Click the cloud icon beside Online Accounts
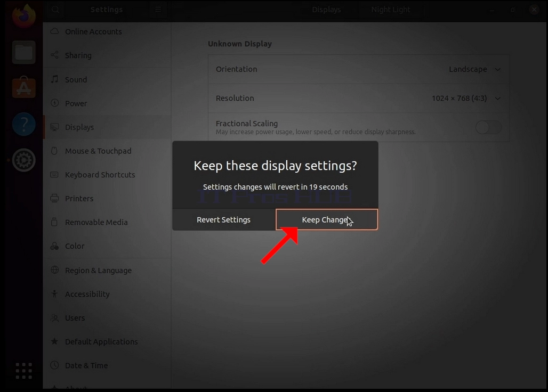The image size is (548, 392). pyautogui.click(x=54, y=31)
